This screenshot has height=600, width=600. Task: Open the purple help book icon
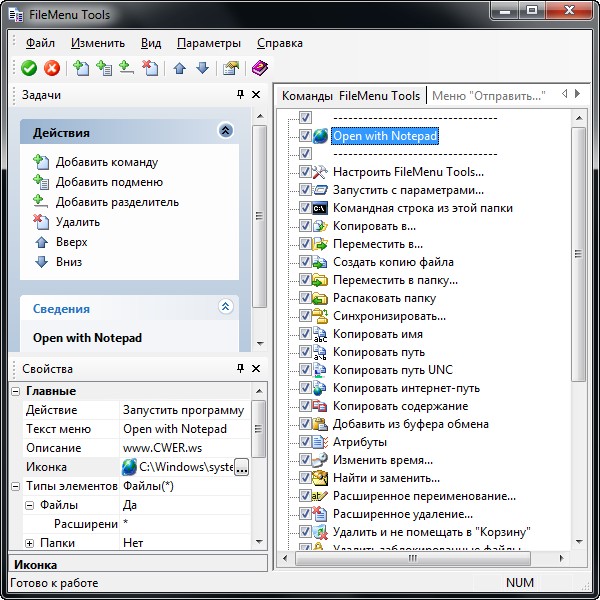point(259,68)
